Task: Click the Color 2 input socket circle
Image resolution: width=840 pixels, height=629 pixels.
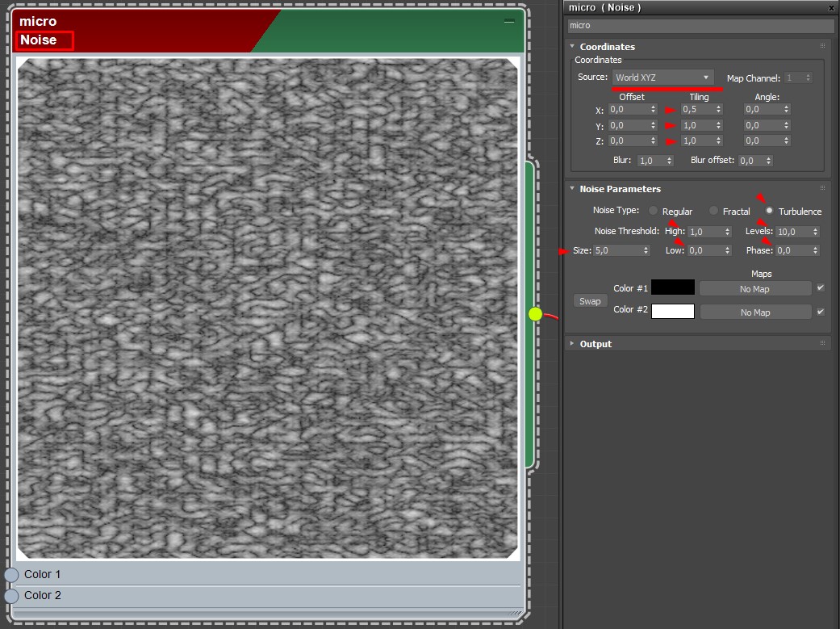Action: 11,596
